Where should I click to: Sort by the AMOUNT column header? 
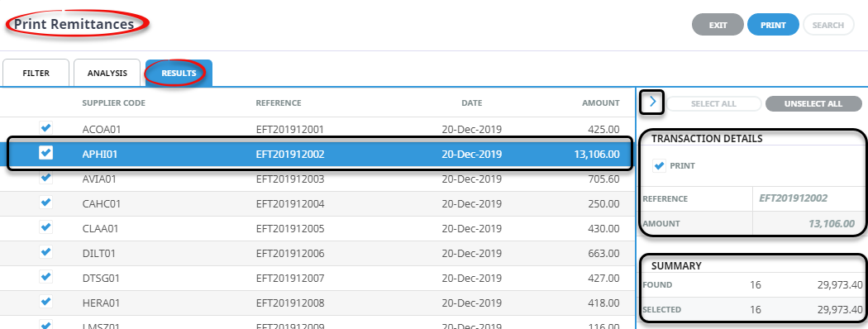tap(601, 103)
